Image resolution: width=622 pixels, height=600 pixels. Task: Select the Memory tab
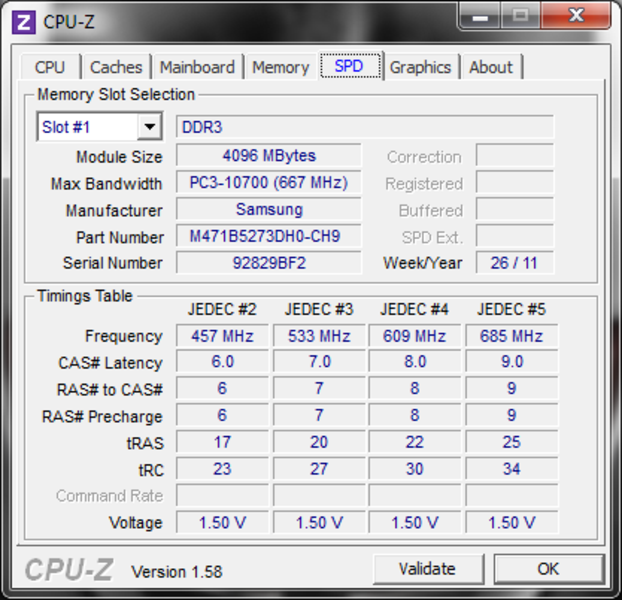280,67
